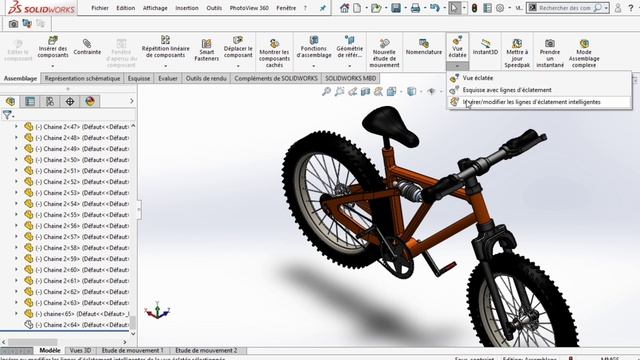640x360 pixels.
Task: Click the Open file icon
Action: [376, 8]
